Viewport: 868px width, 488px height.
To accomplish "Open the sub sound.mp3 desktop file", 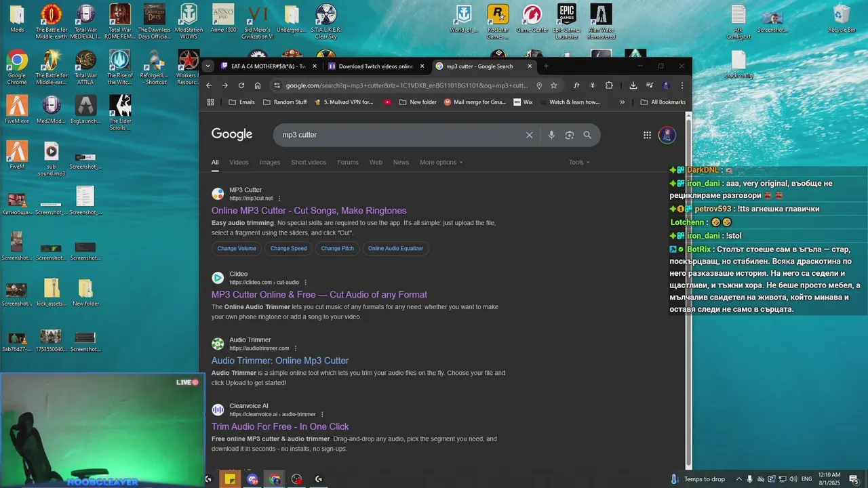I will click(52, 159).
